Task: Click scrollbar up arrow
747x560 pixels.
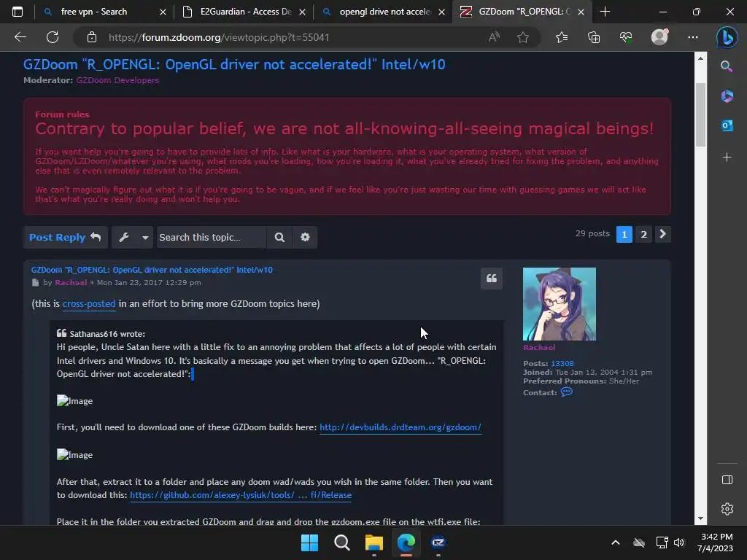Action: [x=700, y=58]
